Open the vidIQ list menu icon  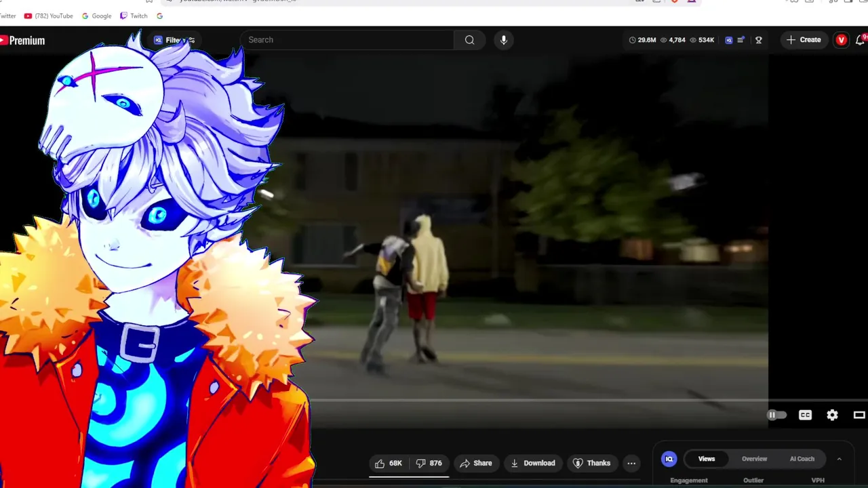click(741, 40)
